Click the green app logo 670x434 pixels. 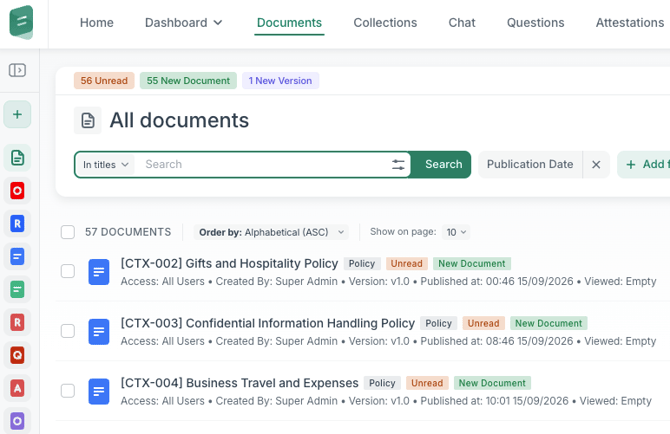coord(21,22)
